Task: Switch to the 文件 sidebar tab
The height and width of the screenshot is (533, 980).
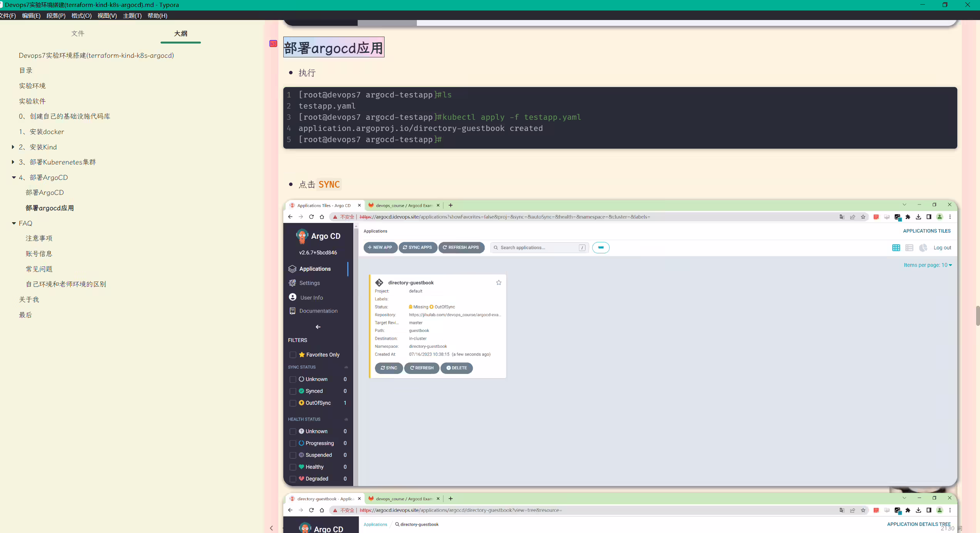Action: 78,34
